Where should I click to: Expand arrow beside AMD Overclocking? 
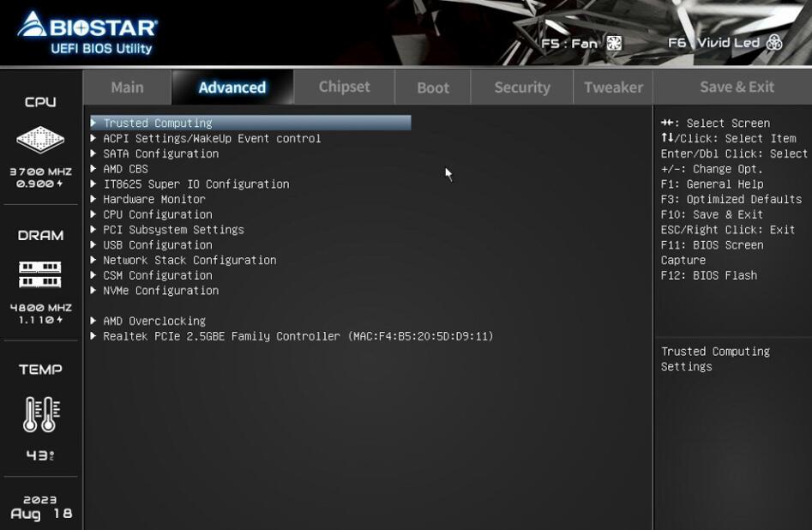pos(93,321)
